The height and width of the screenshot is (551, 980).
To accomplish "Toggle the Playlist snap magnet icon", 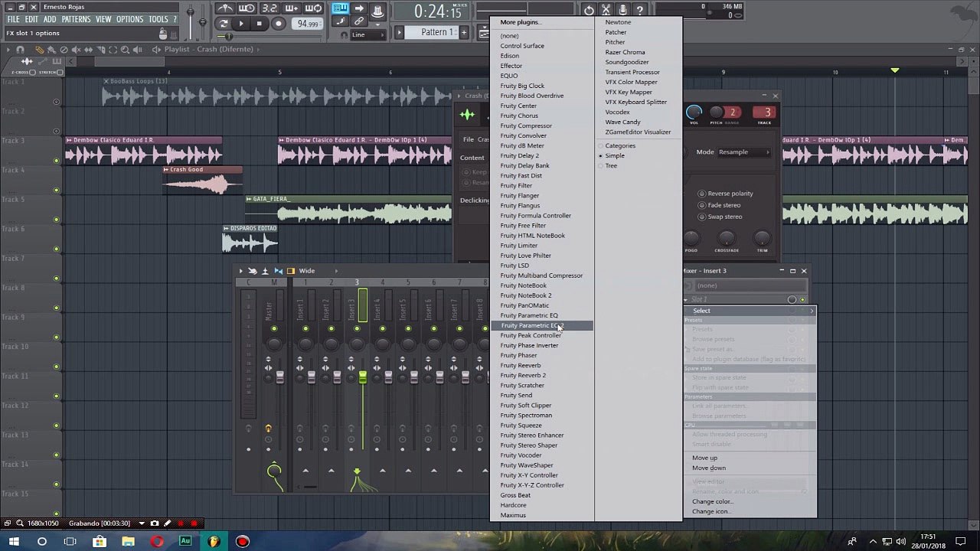I will pos(21,50).
